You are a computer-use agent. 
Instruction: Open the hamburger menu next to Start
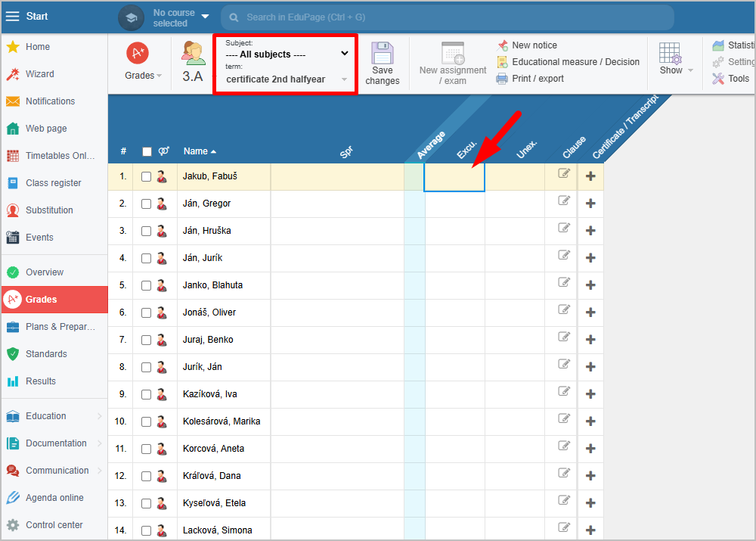13,16
